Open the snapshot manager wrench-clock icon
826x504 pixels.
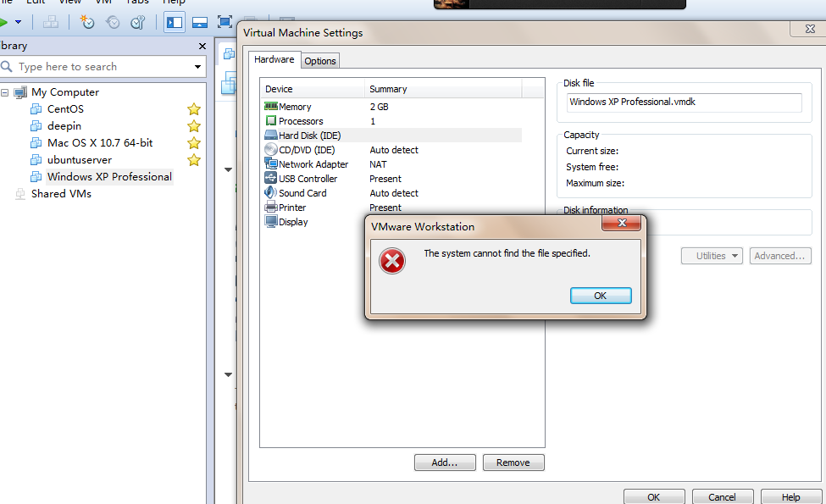[137, 22]
